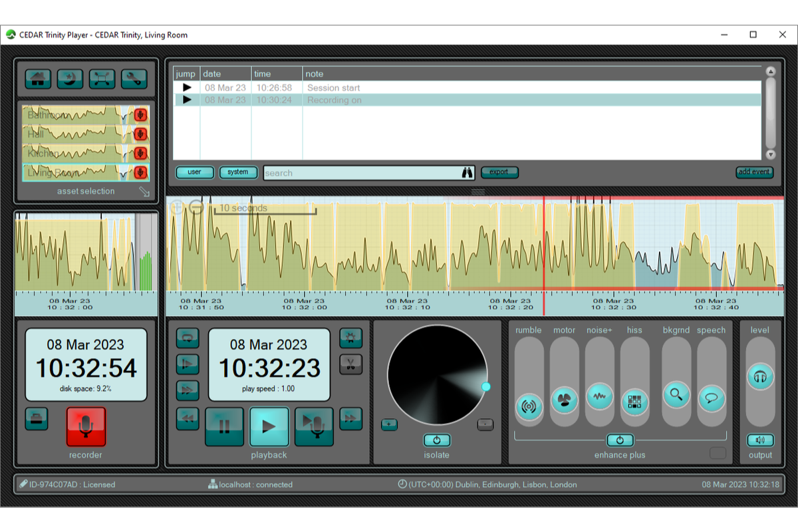Expand asset selection panel with arrow
Screen dimensions: 798x532
point(144,192)
